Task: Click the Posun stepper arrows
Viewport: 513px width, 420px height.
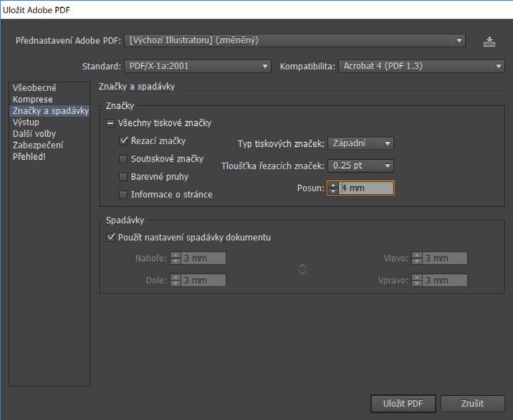Action: pyautogui.click(x=333, y=188)
